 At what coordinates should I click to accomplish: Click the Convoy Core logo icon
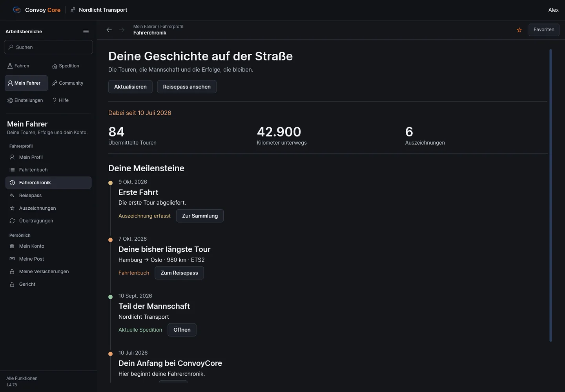(x=17, y=10)
